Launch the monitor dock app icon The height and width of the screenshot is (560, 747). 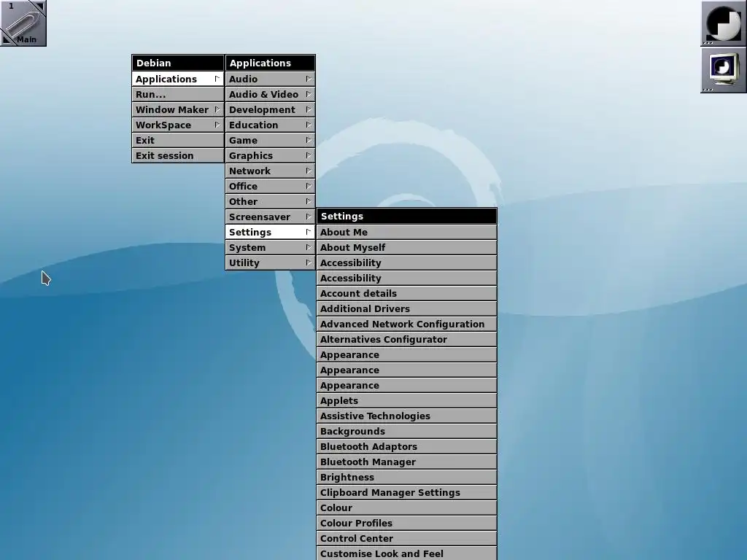click(x=723, y=70)
